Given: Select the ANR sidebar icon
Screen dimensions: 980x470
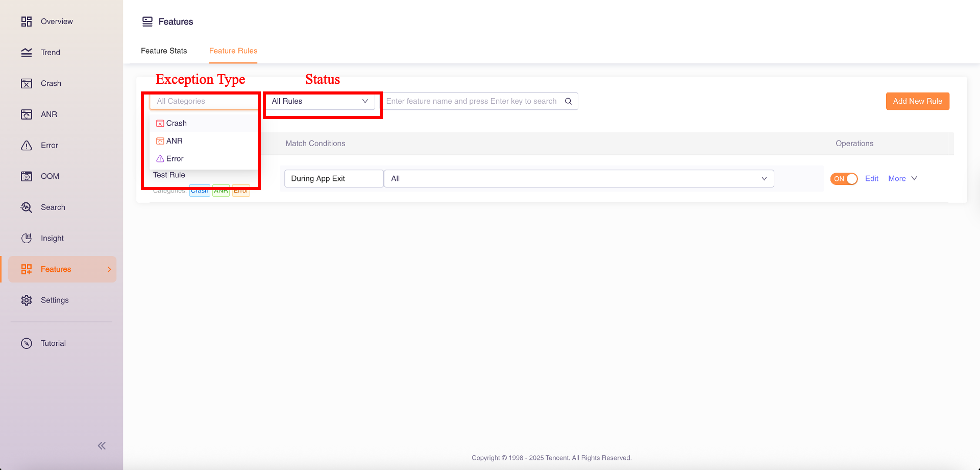Looking at the screenshot, I should click(x=27, y=114).
